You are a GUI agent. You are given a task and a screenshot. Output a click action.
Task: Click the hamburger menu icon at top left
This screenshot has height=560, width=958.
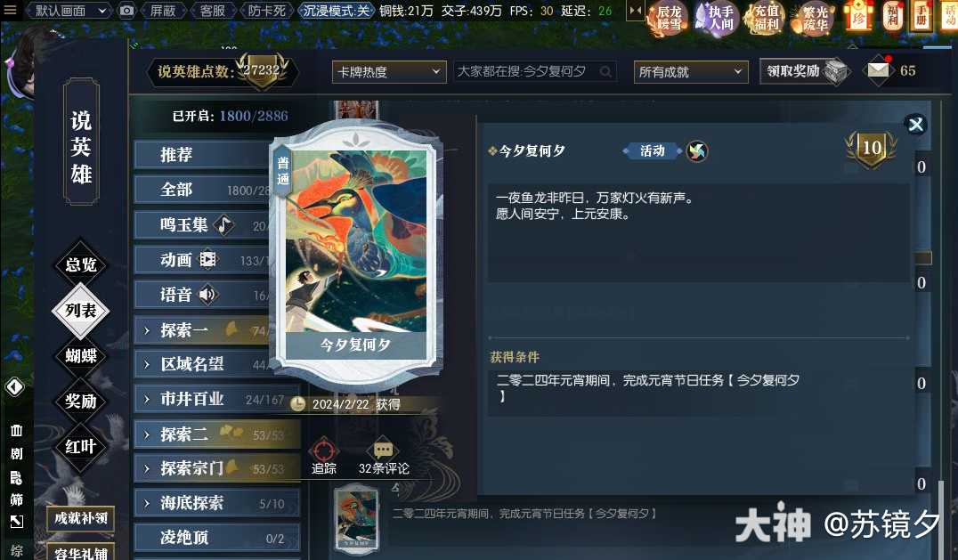(10, 10)
